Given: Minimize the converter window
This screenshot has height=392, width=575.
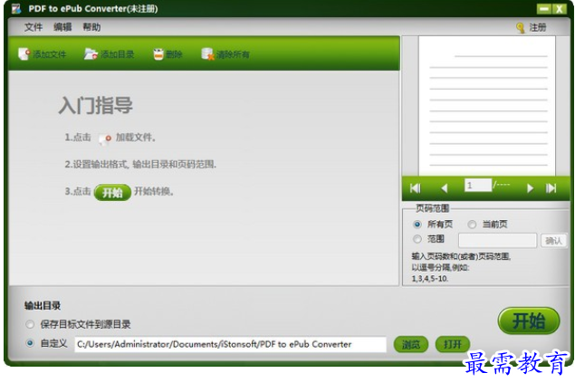Looking at the screenshot, I should pyautogui.click(x=544, y=8).
